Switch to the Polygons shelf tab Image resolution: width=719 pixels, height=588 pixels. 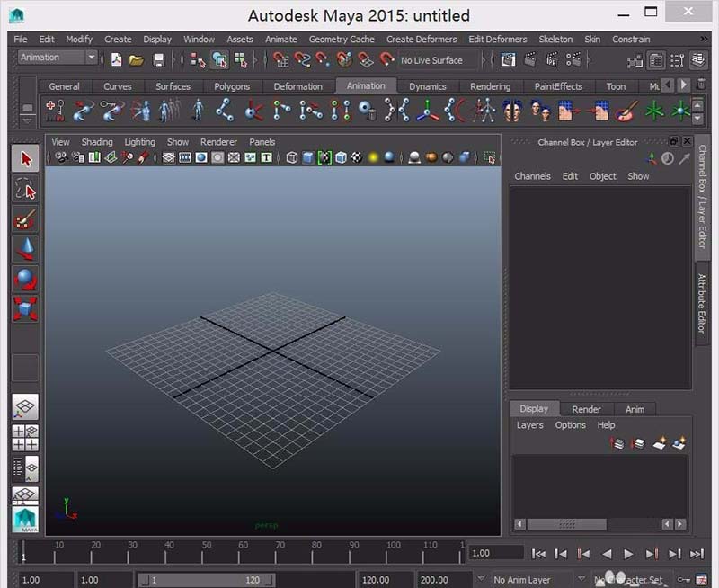coord(232,86)
